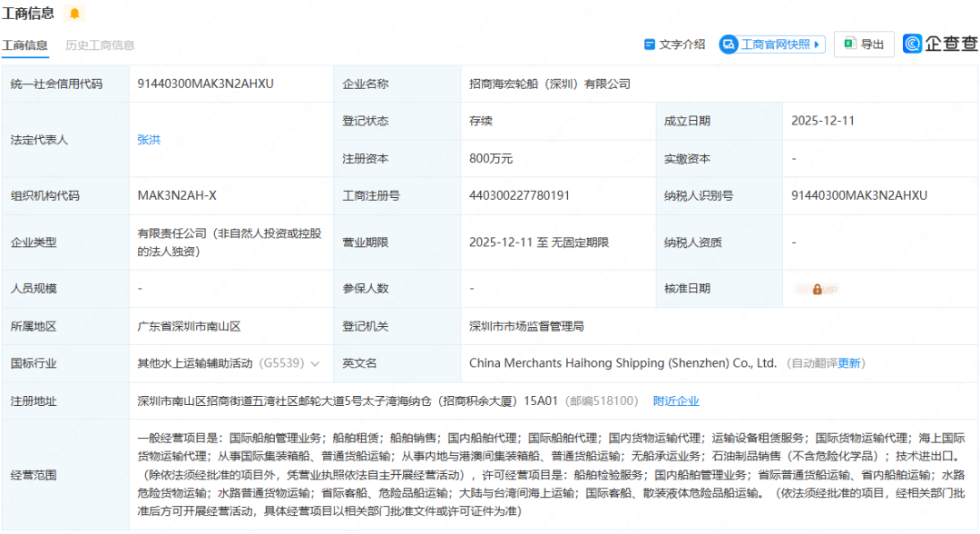Click the small arrow on 工商官网快照
The height and width of the screenshot is (534, 980).
pyautogui.click(x=818, y=44)
